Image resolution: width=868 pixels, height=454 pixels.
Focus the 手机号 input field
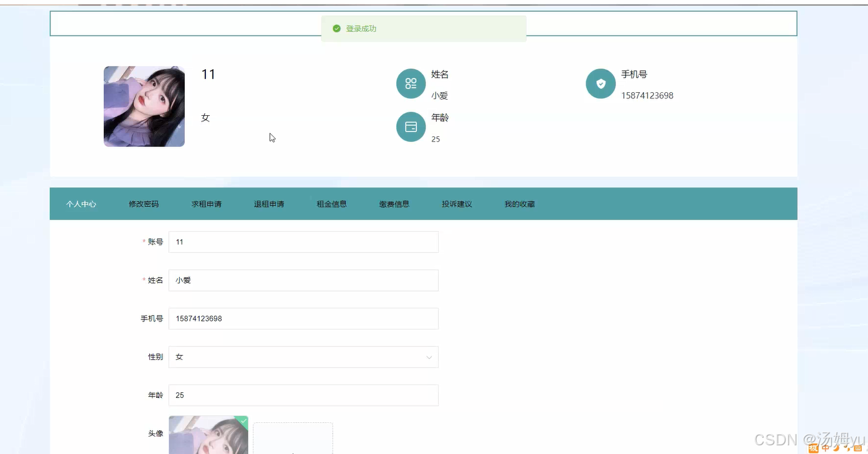click(x=304, y=319)
